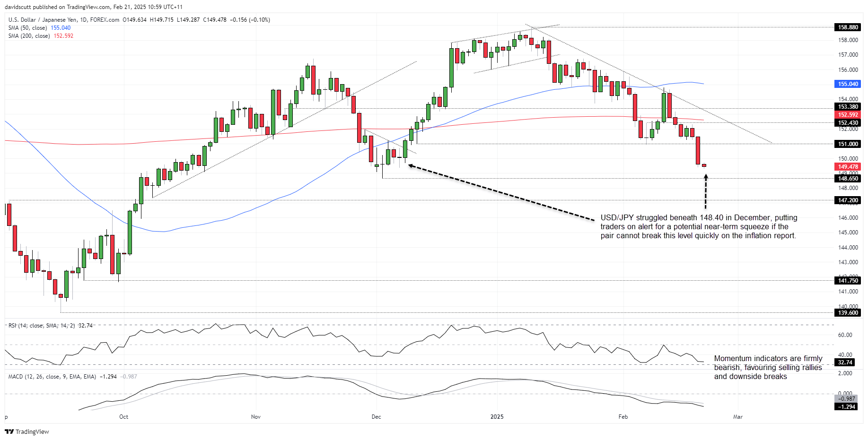Click the 2025 date label on the time axis
Screen dimensions: 868x440
(x=497, y=417)
